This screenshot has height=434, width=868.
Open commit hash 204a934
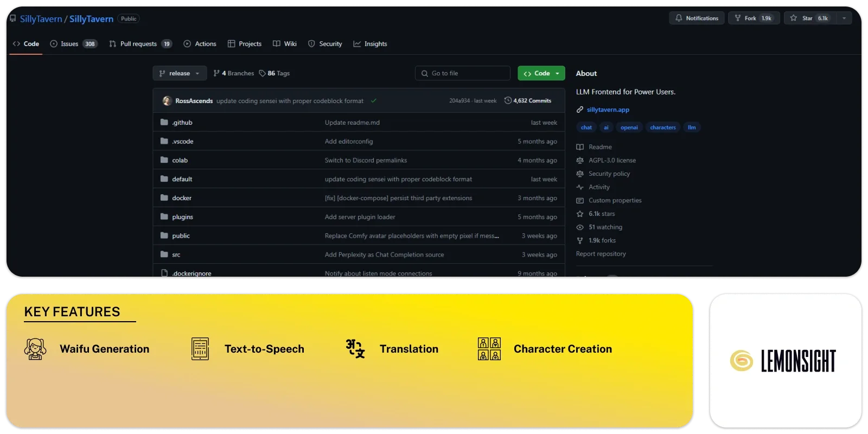click(x=459, y=101)
